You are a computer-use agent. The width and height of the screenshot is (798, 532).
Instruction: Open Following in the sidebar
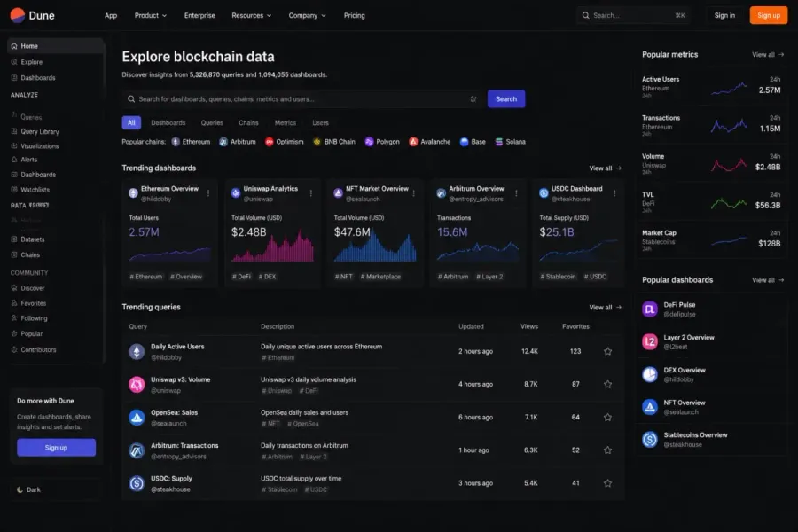(34, 318)
